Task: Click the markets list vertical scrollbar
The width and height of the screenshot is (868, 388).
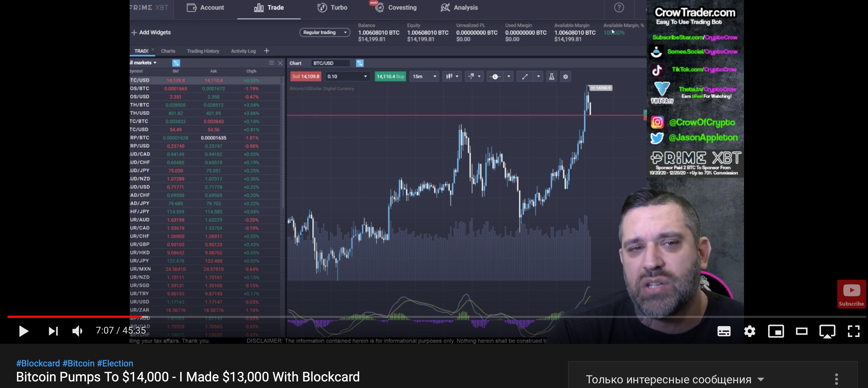Action: point(283,141)
